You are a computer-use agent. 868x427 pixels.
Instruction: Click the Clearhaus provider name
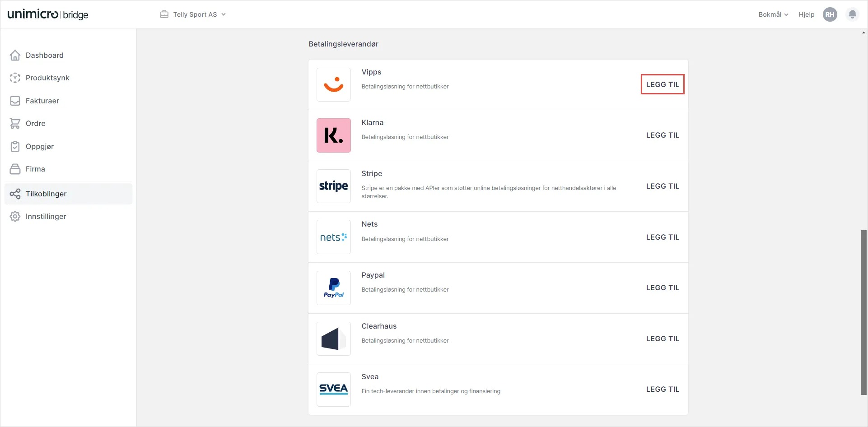pos(379,326)
